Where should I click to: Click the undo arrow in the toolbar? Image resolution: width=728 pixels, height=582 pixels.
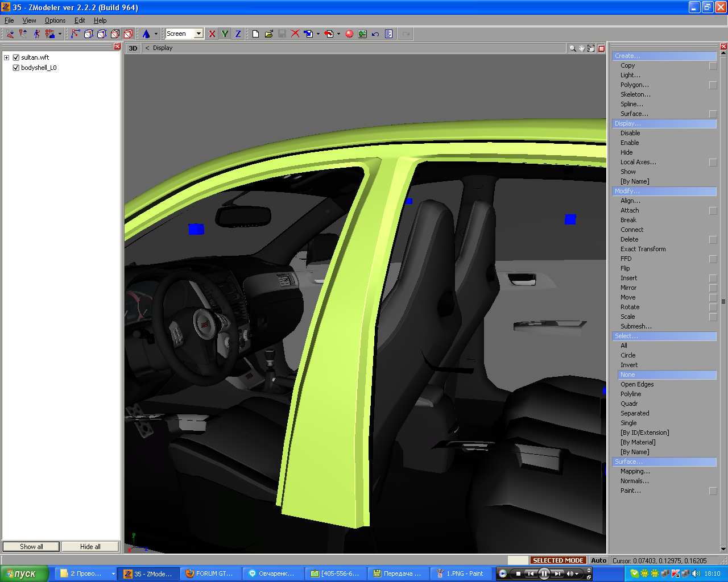click(375, 34)
